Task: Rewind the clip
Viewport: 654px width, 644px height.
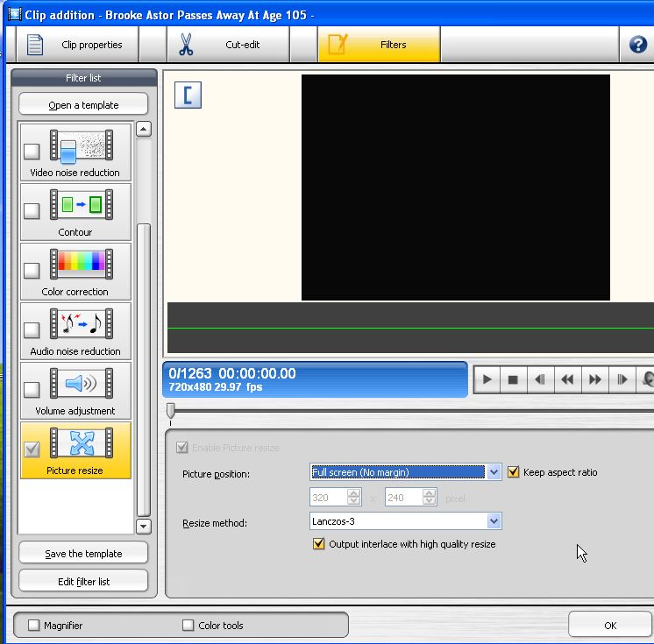Action: [567, 379]
